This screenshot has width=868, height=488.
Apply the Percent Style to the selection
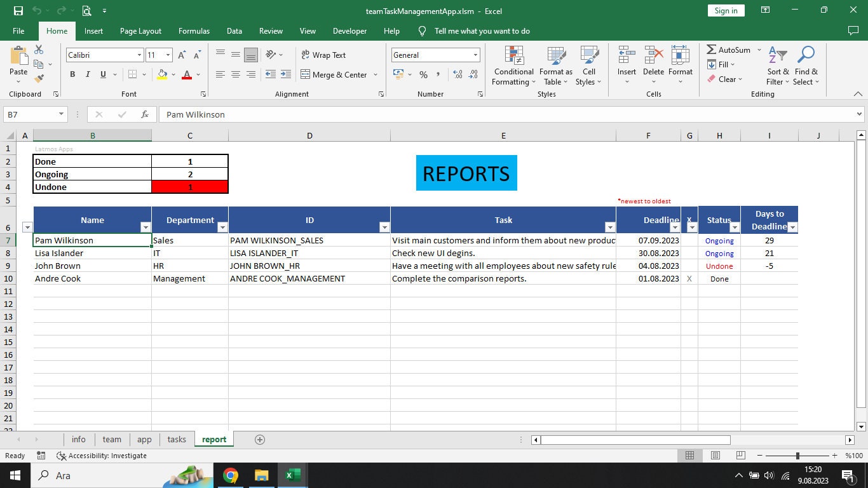coord(423,75)
